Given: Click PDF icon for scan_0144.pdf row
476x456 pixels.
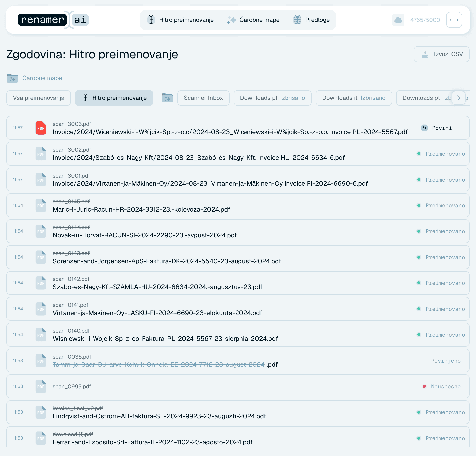Looking at the screenshot, I should (41, 231).
